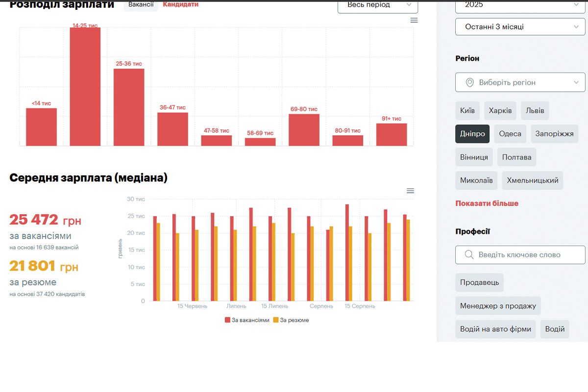
Task: Choose the 'Менеджер з продажу' profession chip
Action: click(498, 306)
